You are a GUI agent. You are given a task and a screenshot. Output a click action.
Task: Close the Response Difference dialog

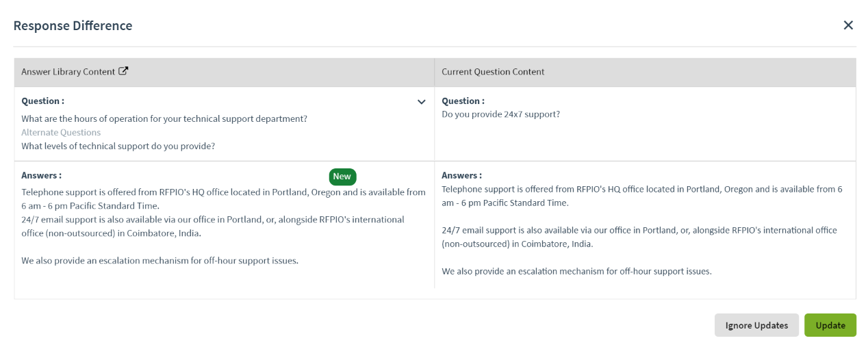pyautogui.click(x=848, y=25)
